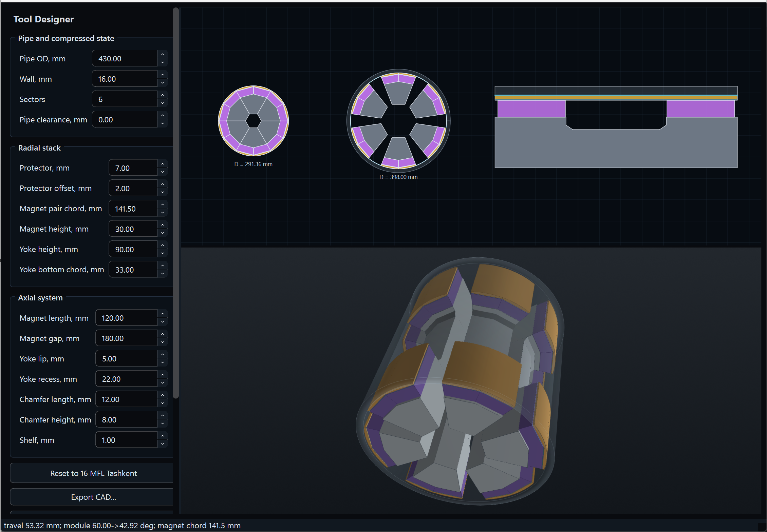Viewport: 767px width, 532px height.
Task: Click the Yoke lip input field
Action: click(x=126, y=358)
